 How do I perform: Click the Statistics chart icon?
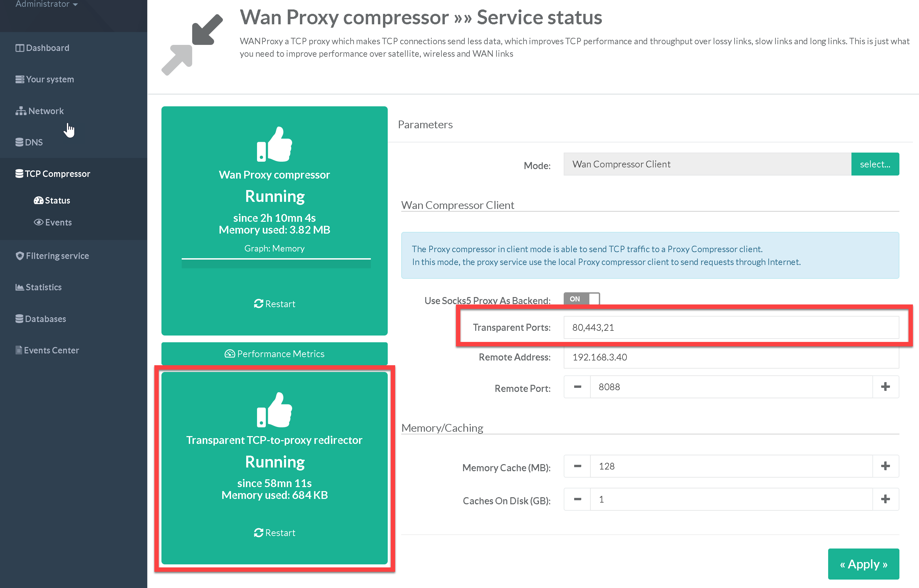20,287
